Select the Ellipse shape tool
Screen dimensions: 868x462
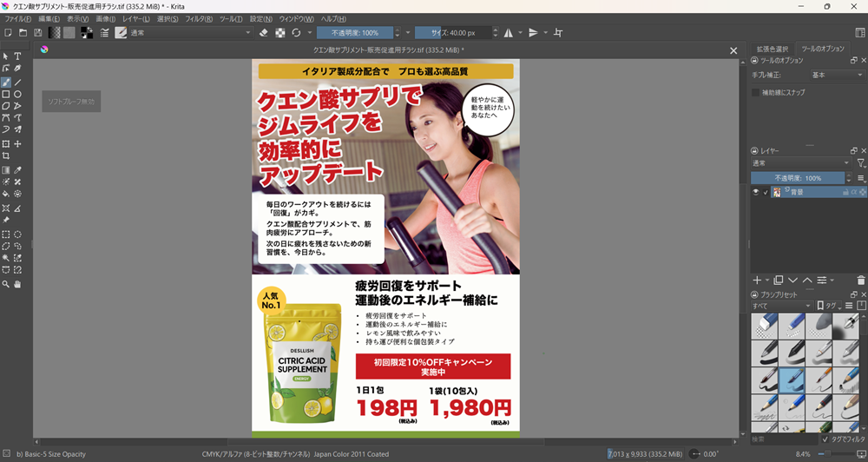17,94
